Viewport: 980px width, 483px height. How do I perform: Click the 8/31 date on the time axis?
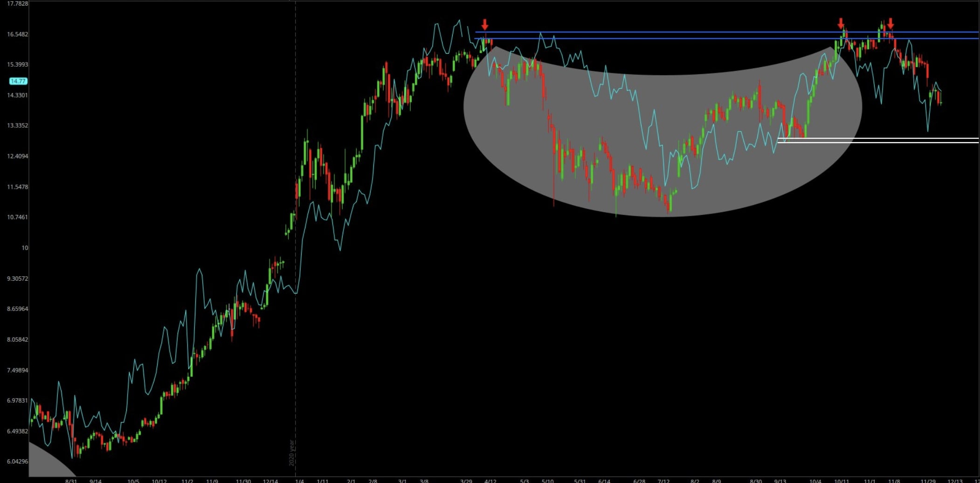tap(71, 481)
